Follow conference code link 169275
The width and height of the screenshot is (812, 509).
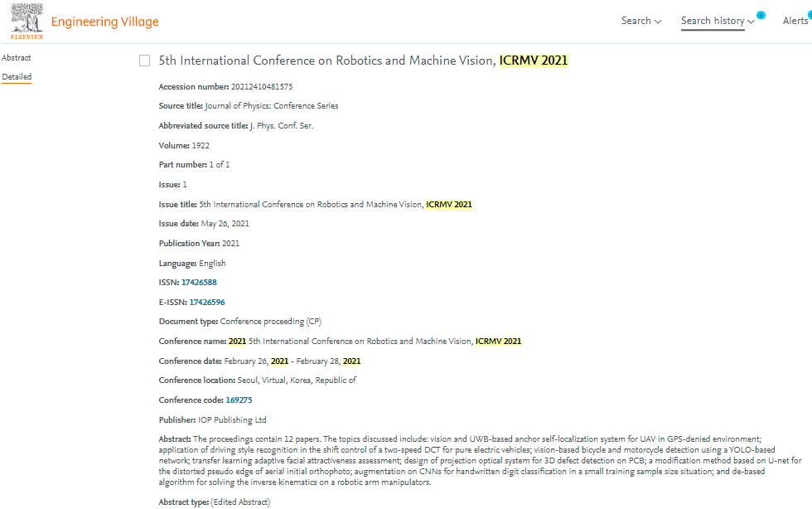tap(239, 400)
